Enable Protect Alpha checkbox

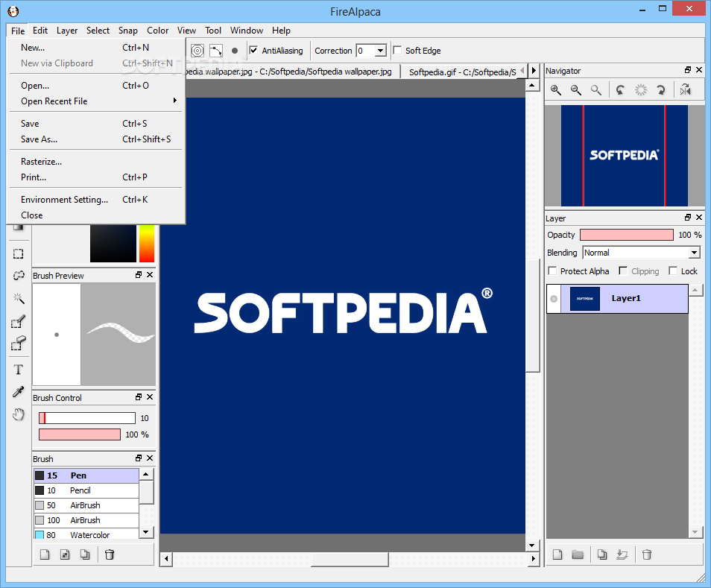tap(552, 271)
